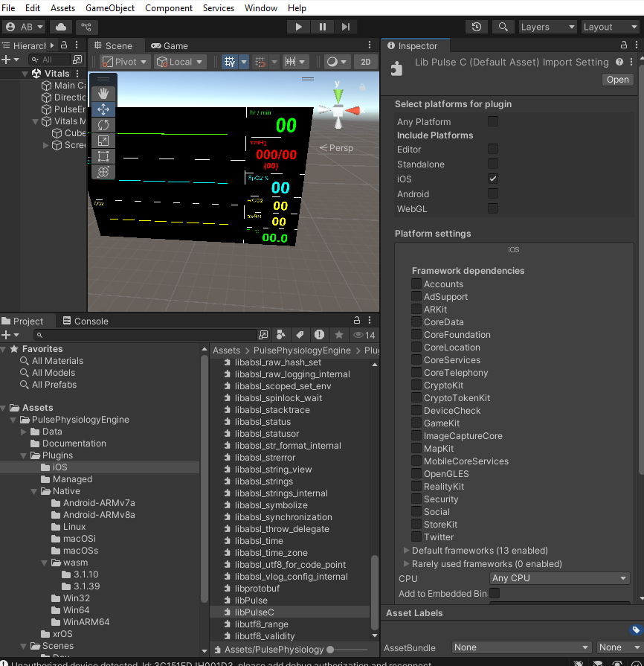The width and height of the screenshot is (644, 666).
Task: Open the Component menu
Action: (x=169, y=8)
